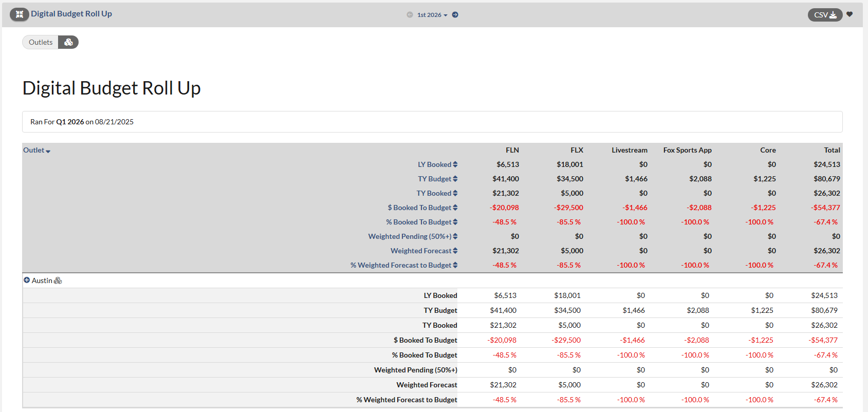Download the report using the CSV button

coord(825,15)
